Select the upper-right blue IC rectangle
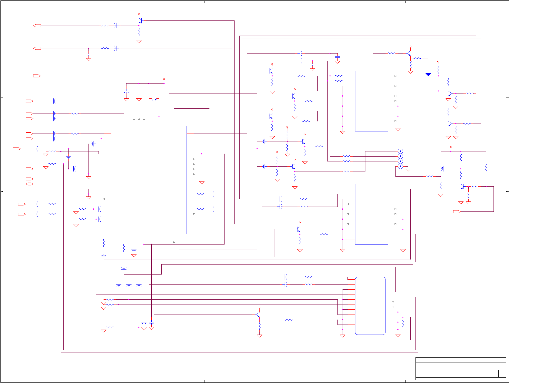 tap(371, 101)
